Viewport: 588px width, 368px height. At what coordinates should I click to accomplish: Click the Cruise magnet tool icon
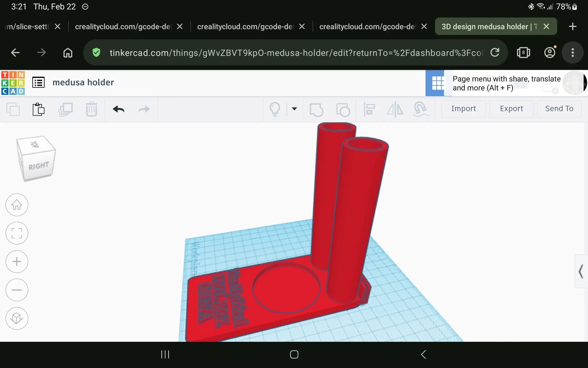pyautogui.click(x=421, y=109)
